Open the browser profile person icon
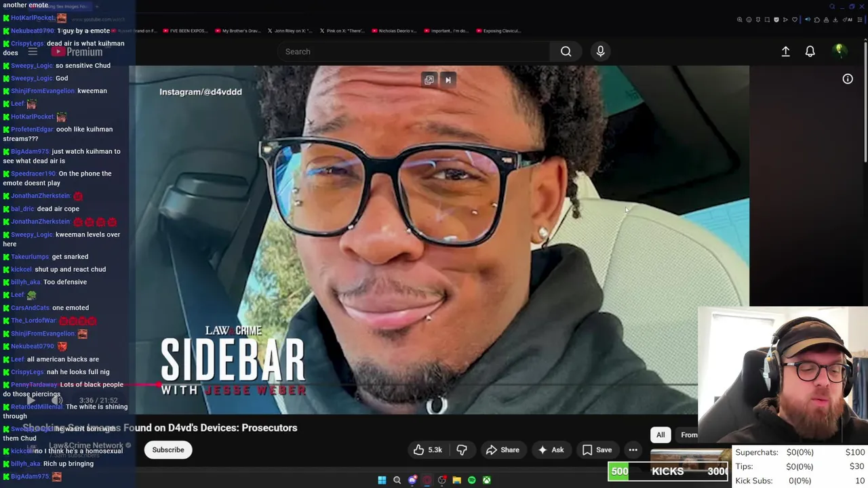The image size is (868, 488). 826,20
